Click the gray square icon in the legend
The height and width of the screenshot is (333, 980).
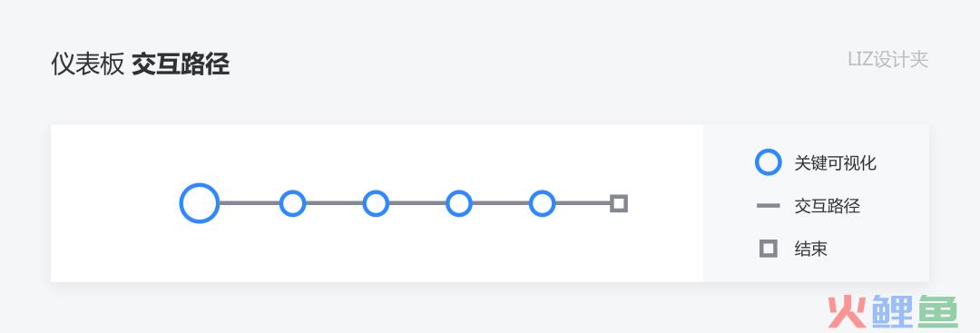(769, 249)
